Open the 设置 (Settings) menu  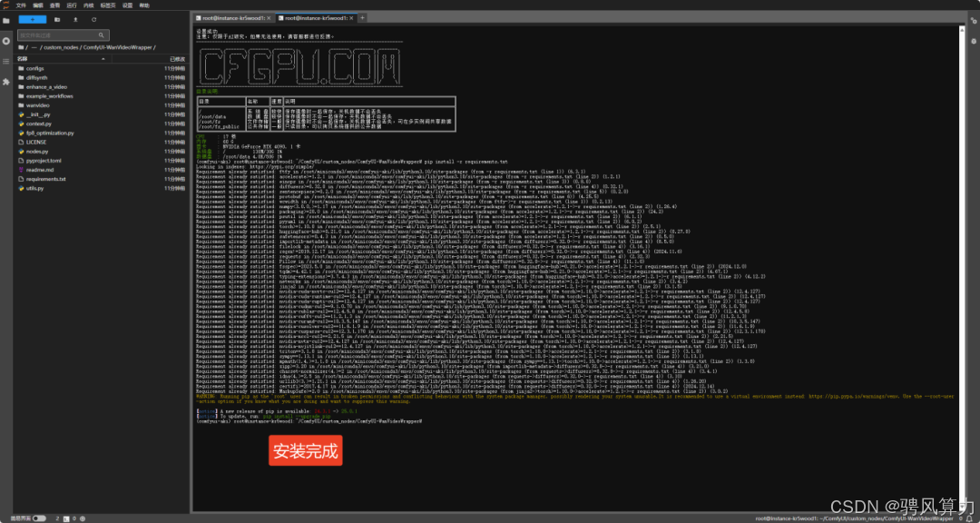[x=128, y=5]
